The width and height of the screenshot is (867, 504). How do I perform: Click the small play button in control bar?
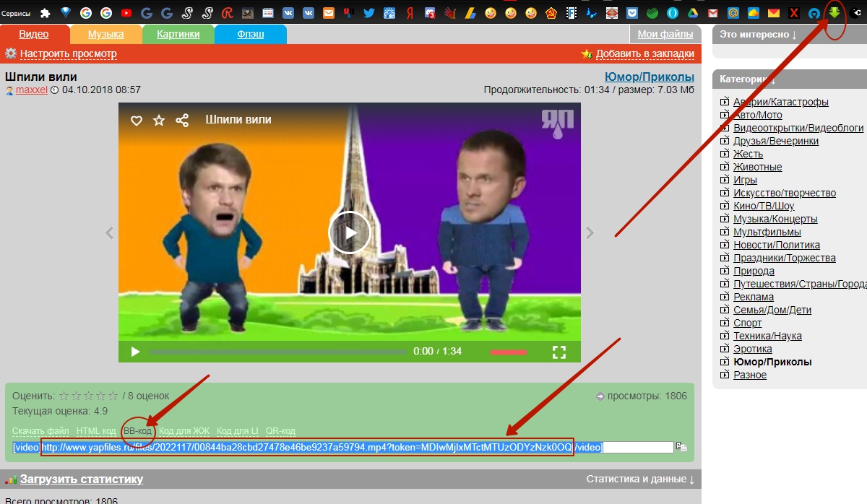(x=135, y=352)
